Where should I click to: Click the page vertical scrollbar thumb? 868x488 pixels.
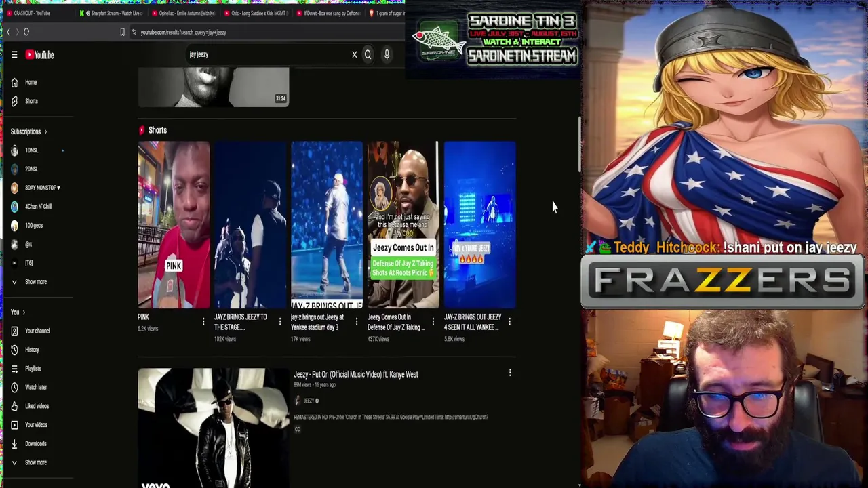[579, 145]
